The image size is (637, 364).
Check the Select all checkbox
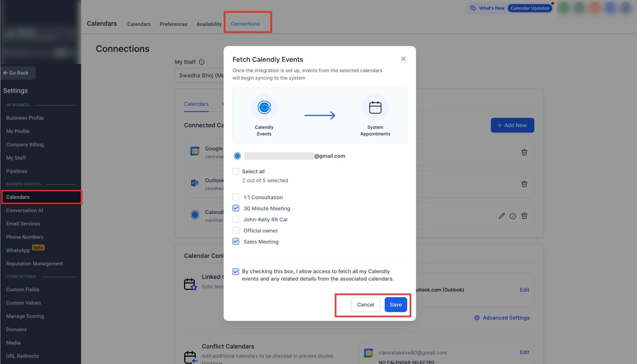(236, 171)
